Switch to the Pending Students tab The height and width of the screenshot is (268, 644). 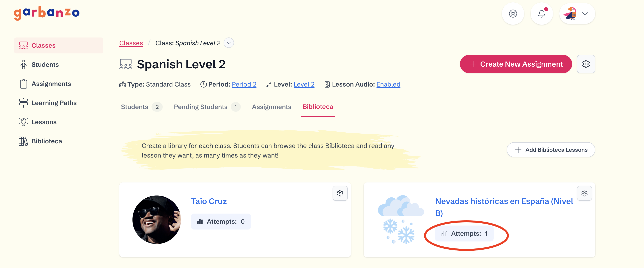[x=200, y=107]
